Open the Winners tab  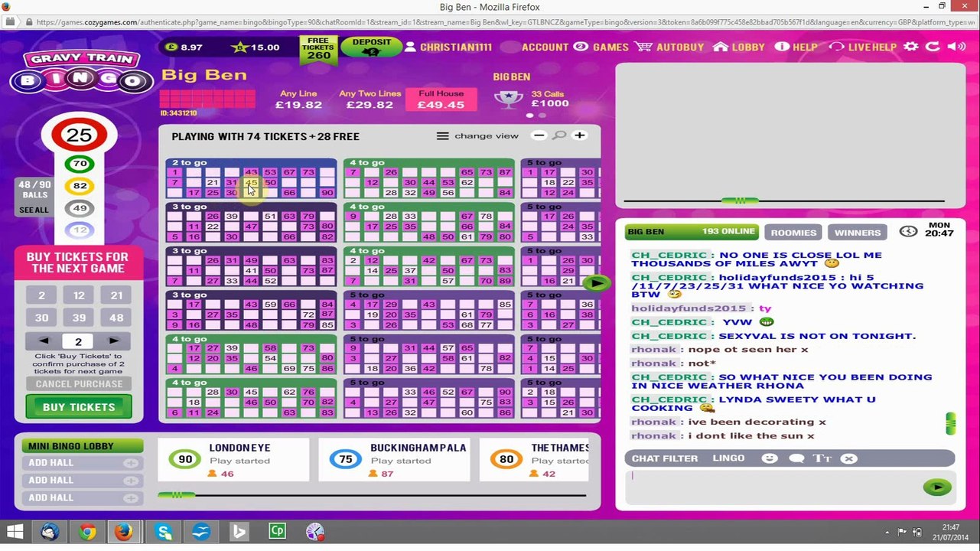point(857,233)
